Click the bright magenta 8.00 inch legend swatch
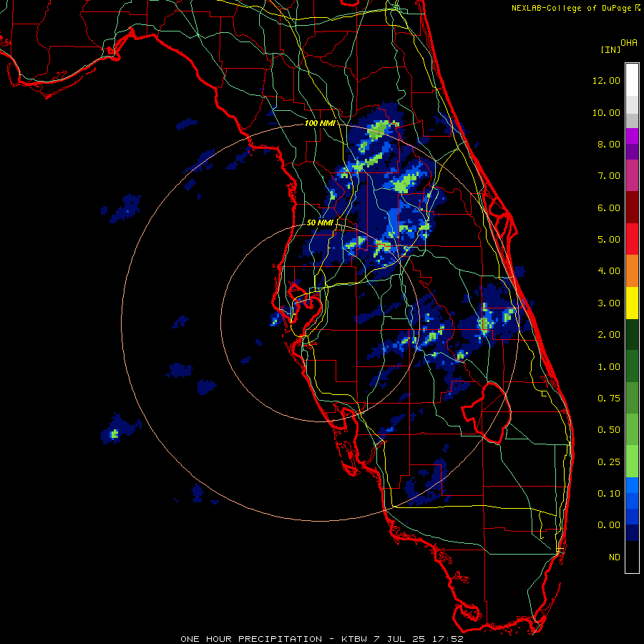 [632, 136]
